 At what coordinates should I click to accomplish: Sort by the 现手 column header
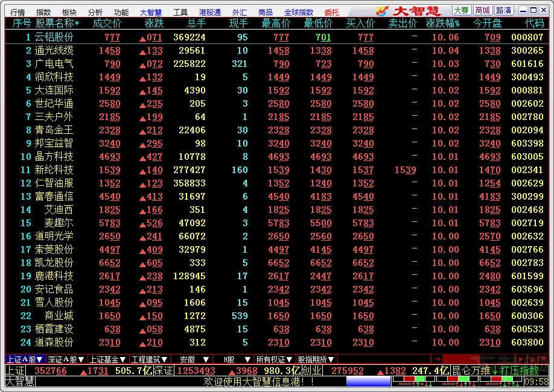click(x=238, y=24)
